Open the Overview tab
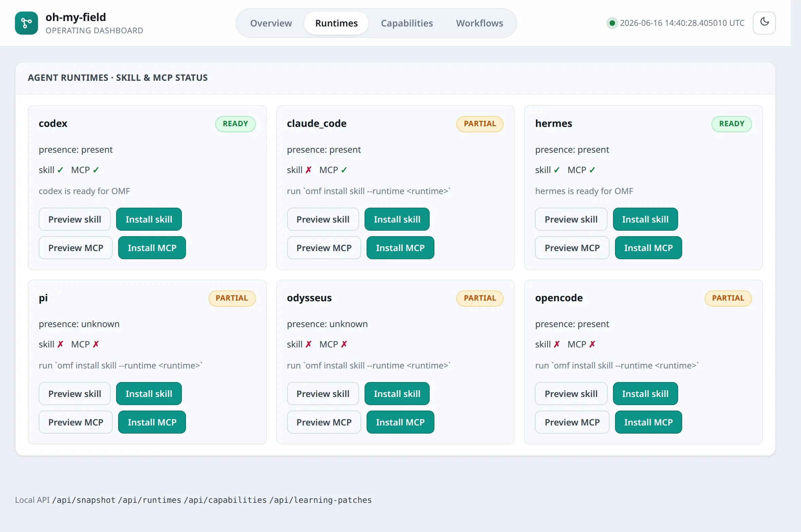This screenshot has height=532, width=801. (x=271, y=23)
